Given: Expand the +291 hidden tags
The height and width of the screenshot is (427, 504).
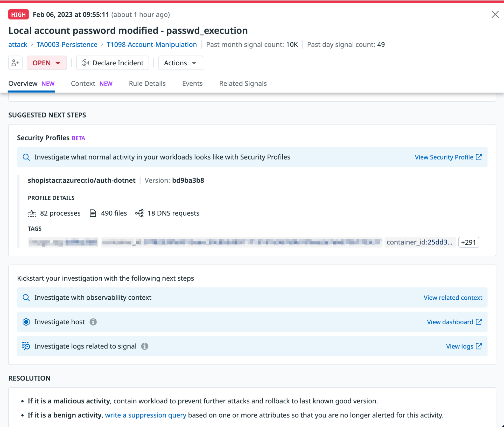Looking at the screenshot, I should pos(468,242).
